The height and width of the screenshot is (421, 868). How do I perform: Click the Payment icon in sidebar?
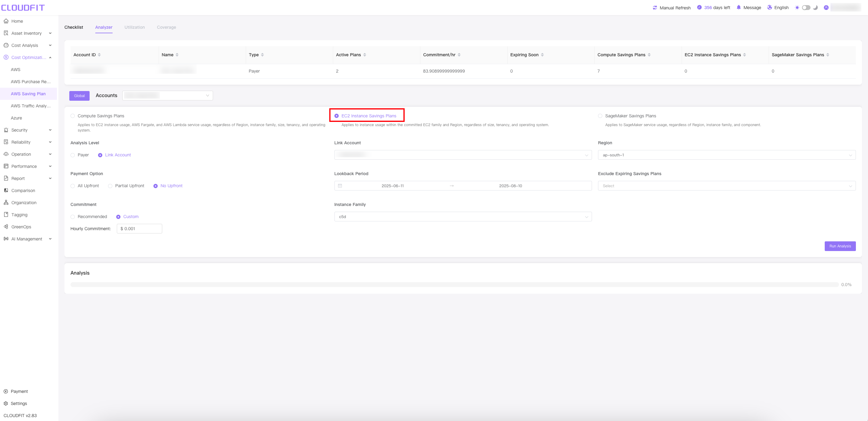[6, 391]
